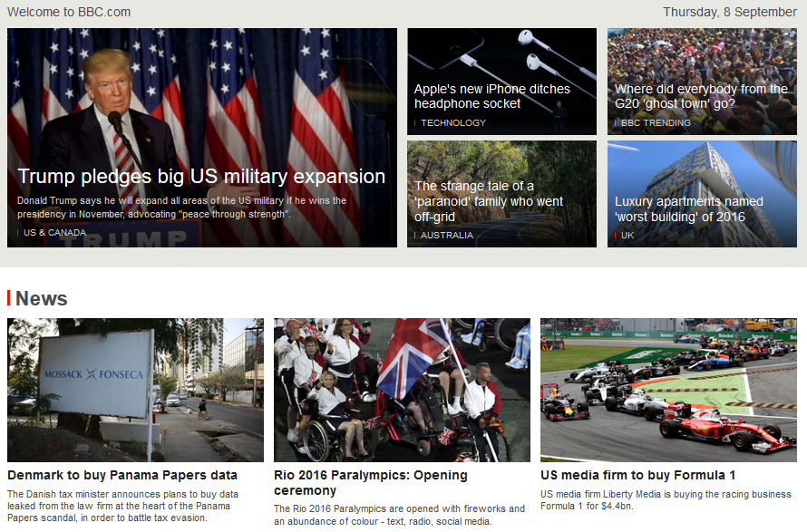Click the 'Welcome to BBC.com' text

coord(69,12)
